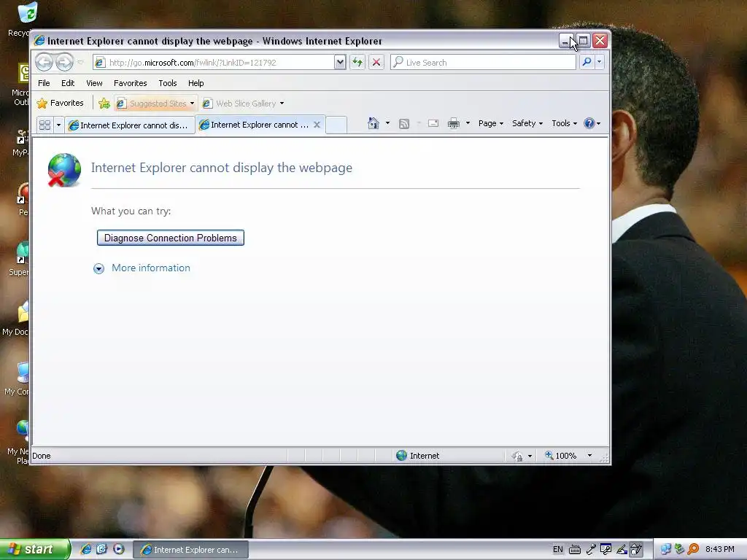Expand the Home button dropdown arrow

pos(387,123)
